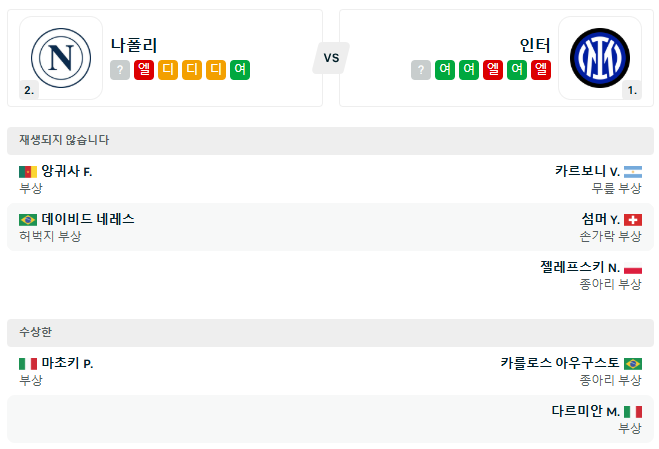Click the Switzerland flag beside 섬머 Y.
Image resolution: width=659 pixels, height=449 pixels.
click(x=633, y=220)
